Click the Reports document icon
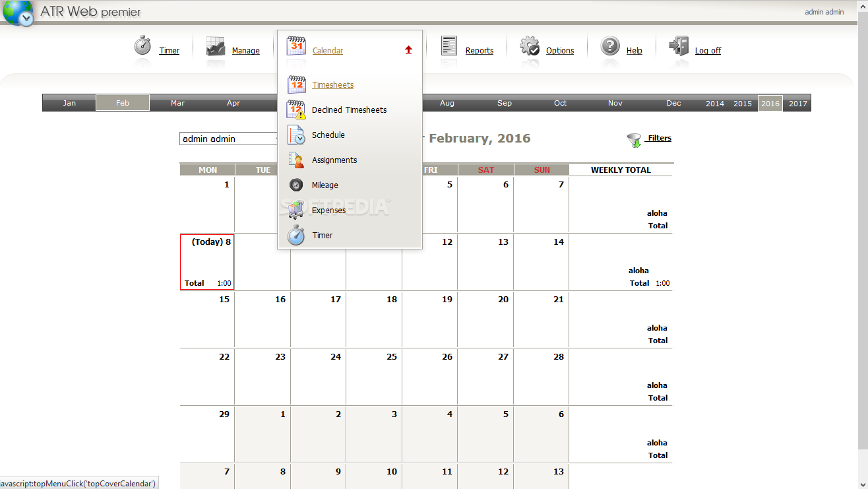 [449, 46]
